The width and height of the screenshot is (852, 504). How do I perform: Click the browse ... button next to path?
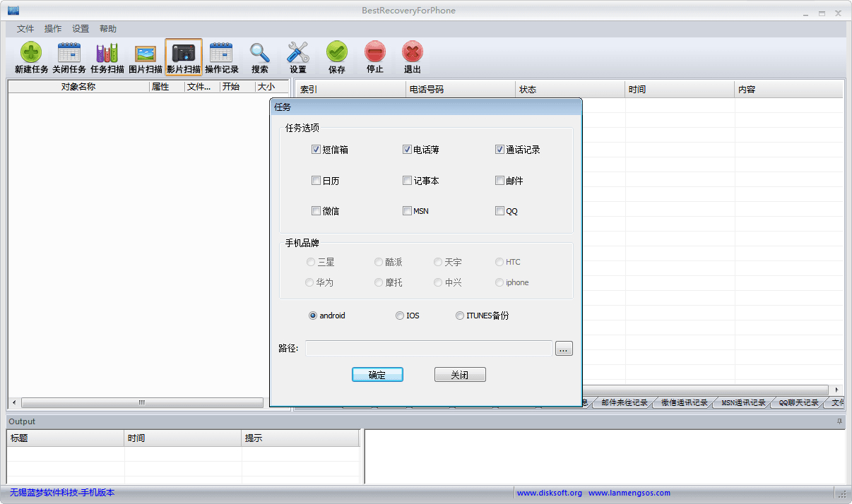[x=564, y=348]
